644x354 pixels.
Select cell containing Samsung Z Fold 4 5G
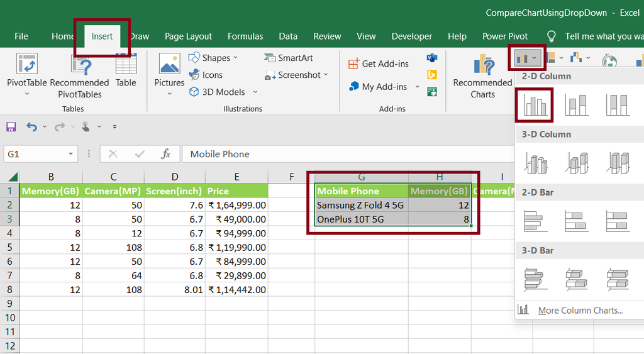coord(361,205)
